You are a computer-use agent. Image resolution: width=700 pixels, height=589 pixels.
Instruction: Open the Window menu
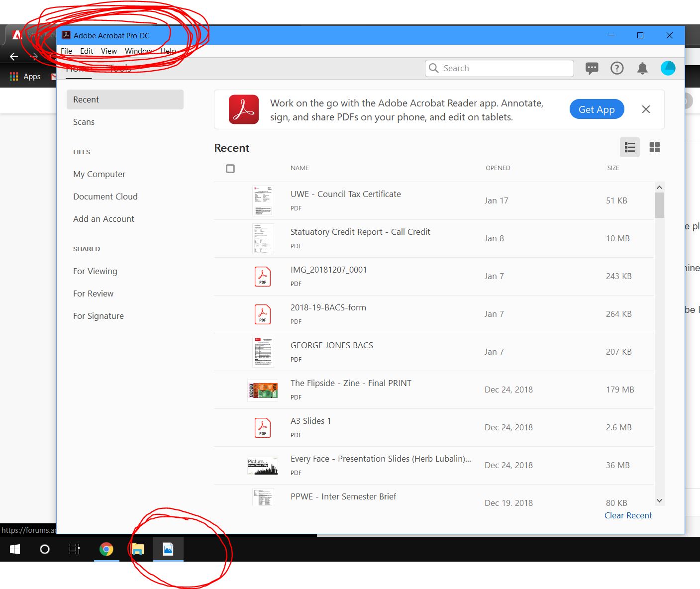(x=138, y=51)
